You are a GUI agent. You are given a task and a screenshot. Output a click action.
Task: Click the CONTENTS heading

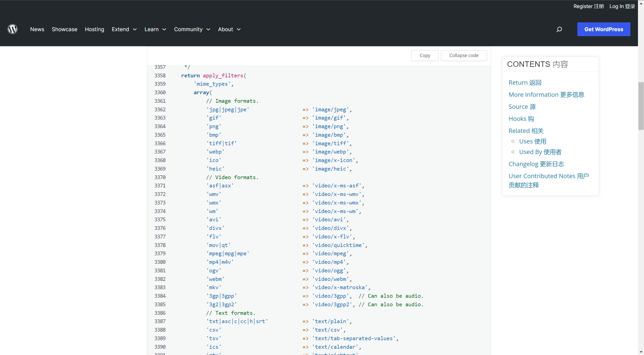[x=538, y=64]
